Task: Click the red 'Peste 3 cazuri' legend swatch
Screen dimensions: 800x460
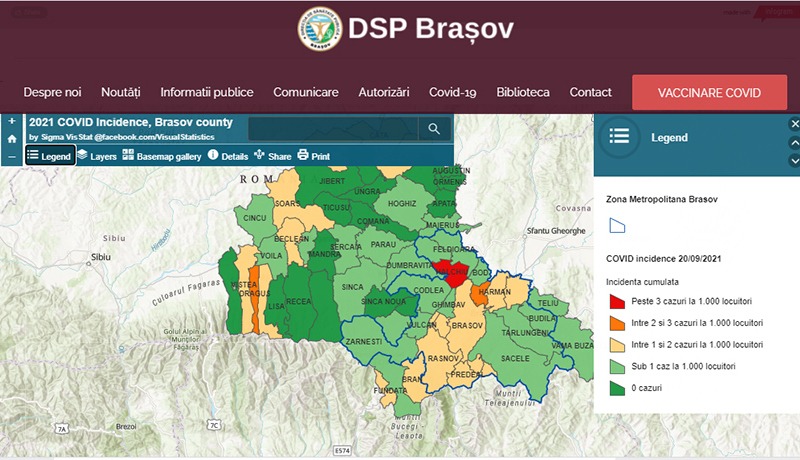Action: coord(616,301)
